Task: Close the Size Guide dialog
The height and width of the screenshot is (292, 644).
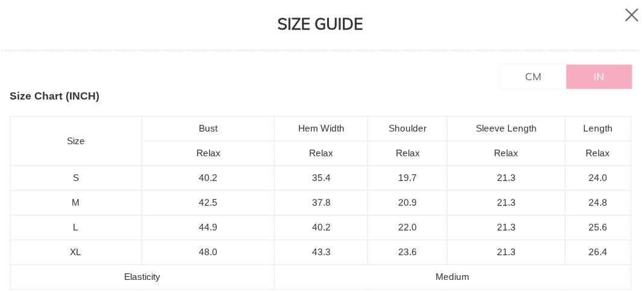Action: (631, 15)
